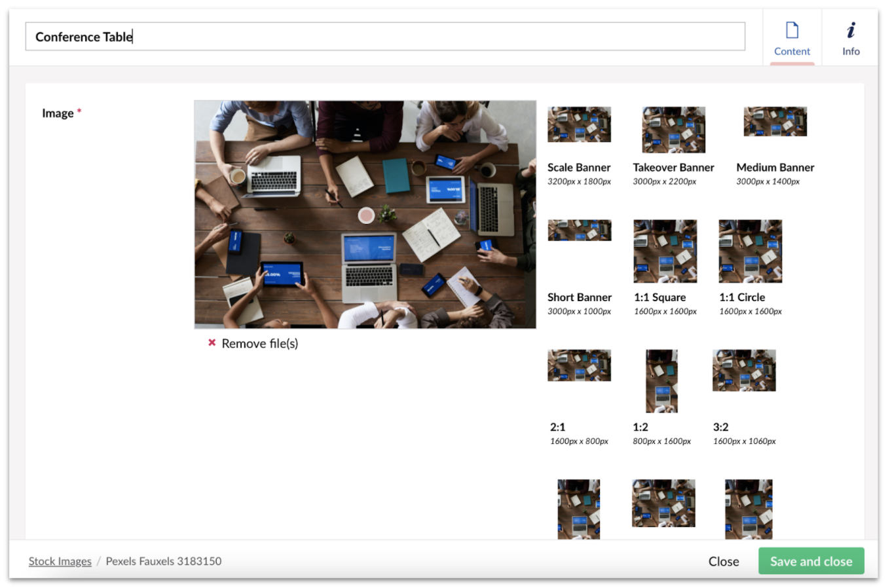Navigate to Stock Images breadcrumb link
The width and height of the screenshot is (888, 588).
(60, 561)
